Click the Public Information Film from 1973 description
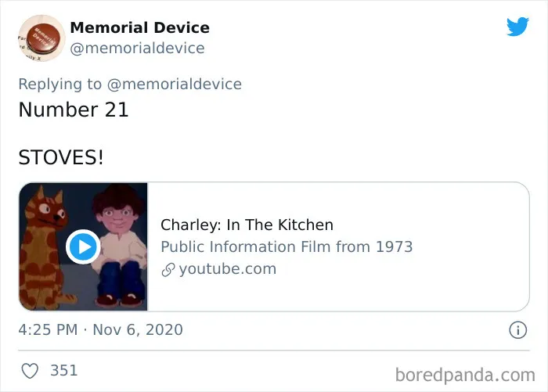The width and height of the screenshot is (548, 392). tap(287, 247)
